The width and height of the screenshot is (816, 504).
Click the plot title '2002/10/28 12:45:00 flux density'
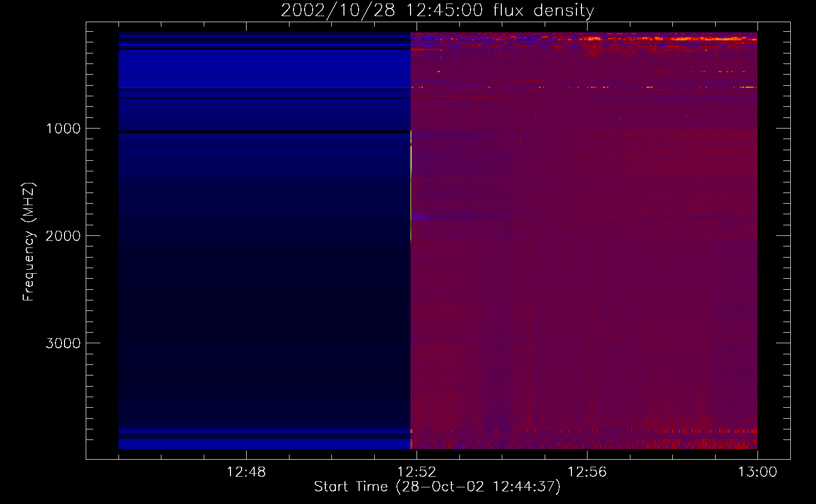tap(437, 11)
